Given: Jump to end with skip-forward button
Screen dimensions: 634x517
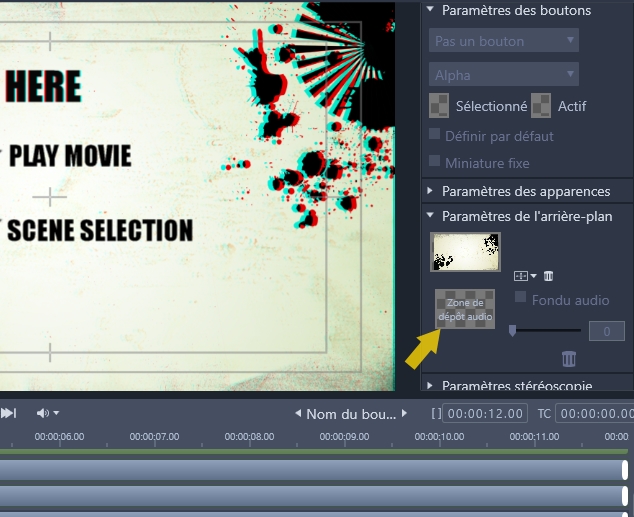Looking at the screenshot, I should 8,413.
